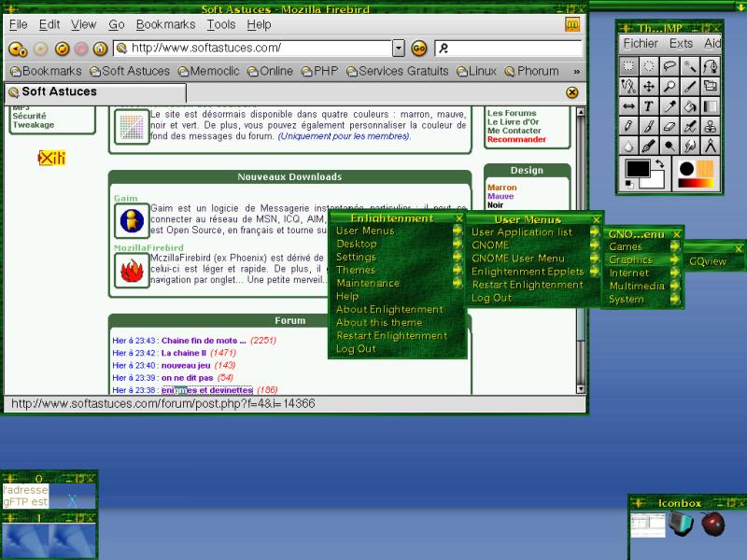Choose the Color Picker eyedropper tool
The width and height of the screenshot is (747, 560).
click(669, 106)
